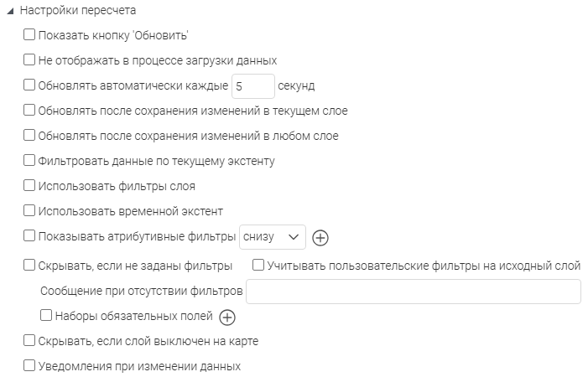Click the seconds interval input field
Screen dimensions: 588x377
pos(252,85)
